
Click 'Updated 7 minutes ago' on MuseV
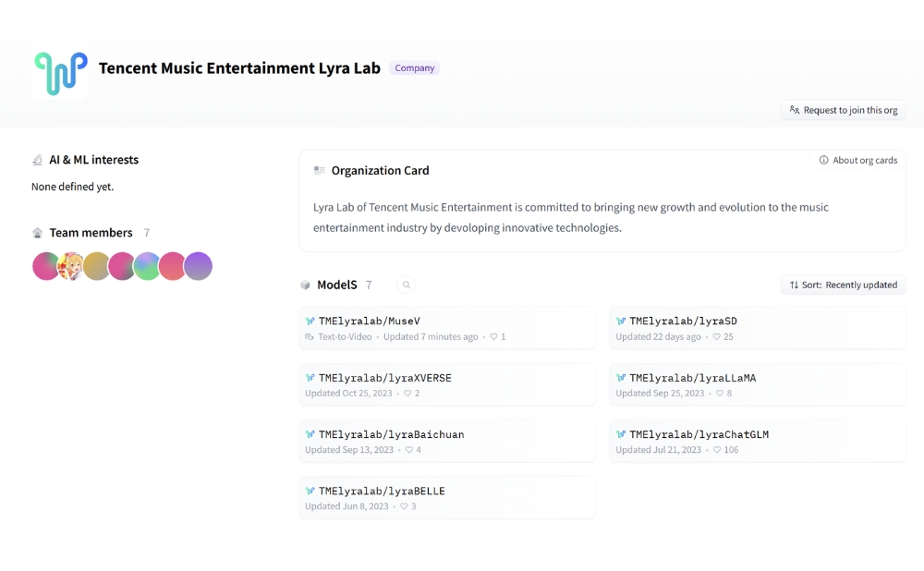(431, 337)
